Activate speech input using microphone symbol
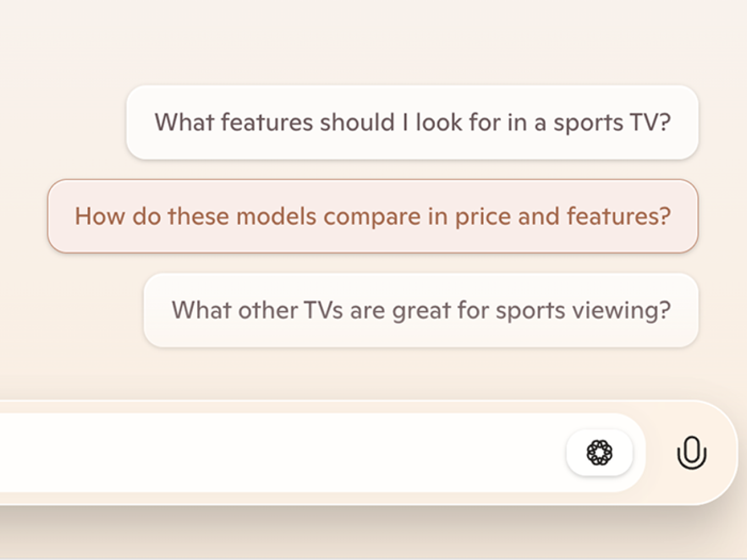The height and width of the screenshot is (560, 747). [691, 453]
